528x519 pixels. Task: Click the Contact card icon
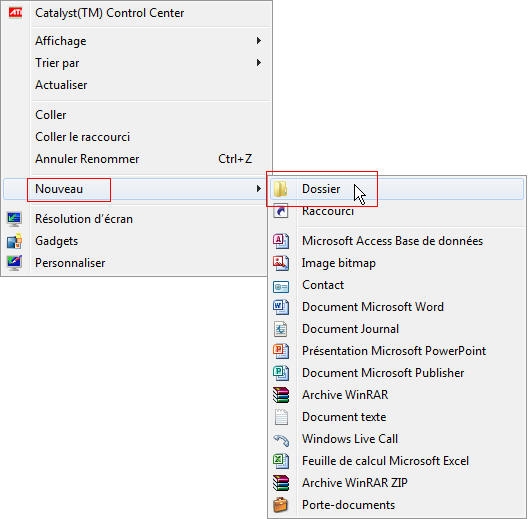281,287
